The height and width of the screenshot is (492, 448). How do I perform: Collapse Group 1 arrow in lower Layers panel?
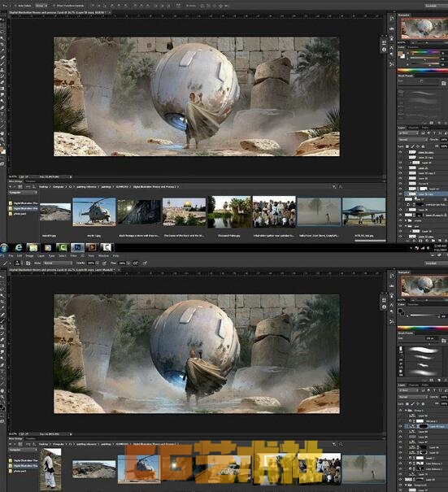click(x=406, y=411)
